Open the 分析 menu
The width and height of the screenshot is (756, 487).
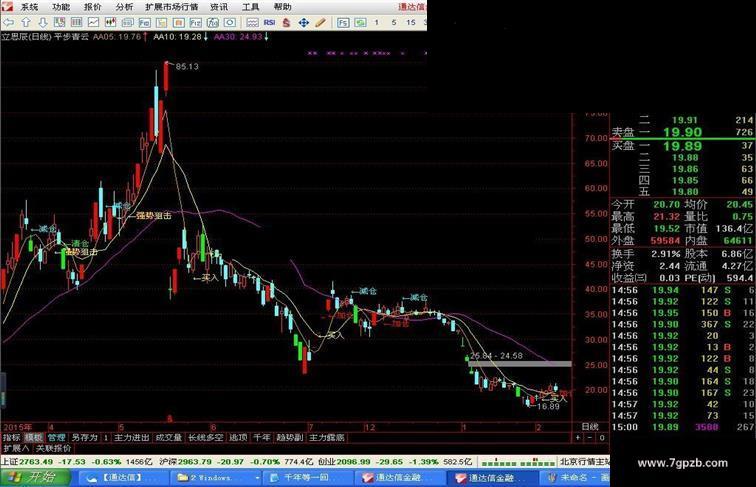tap(124, 7)
